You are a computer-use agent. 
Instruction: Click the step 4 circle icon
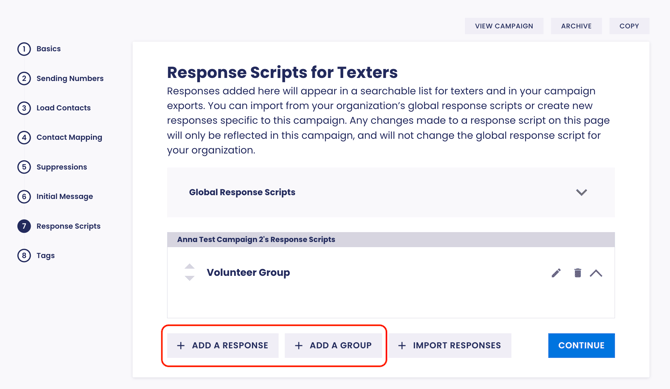[x=24, y=138]
